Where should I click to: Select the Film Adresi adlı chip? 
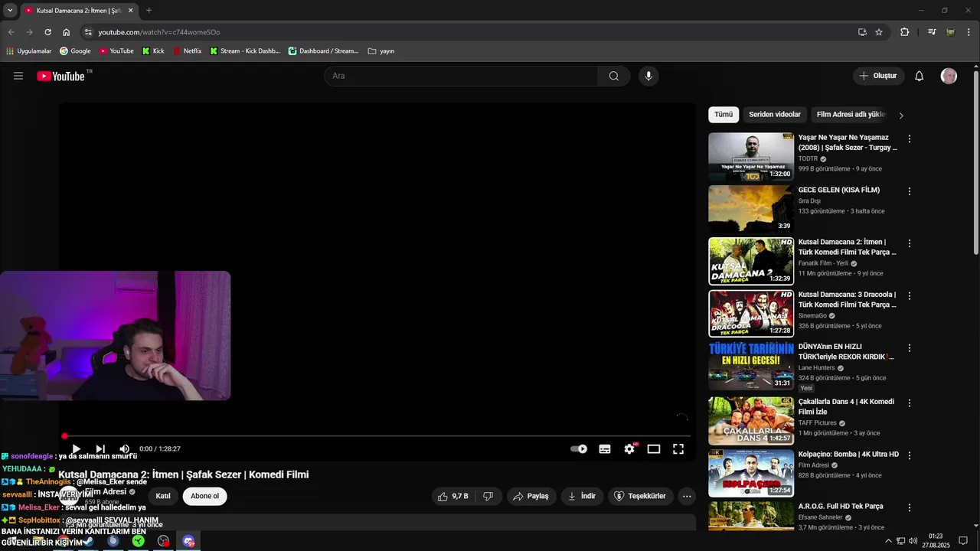click(x=851, y=115)
